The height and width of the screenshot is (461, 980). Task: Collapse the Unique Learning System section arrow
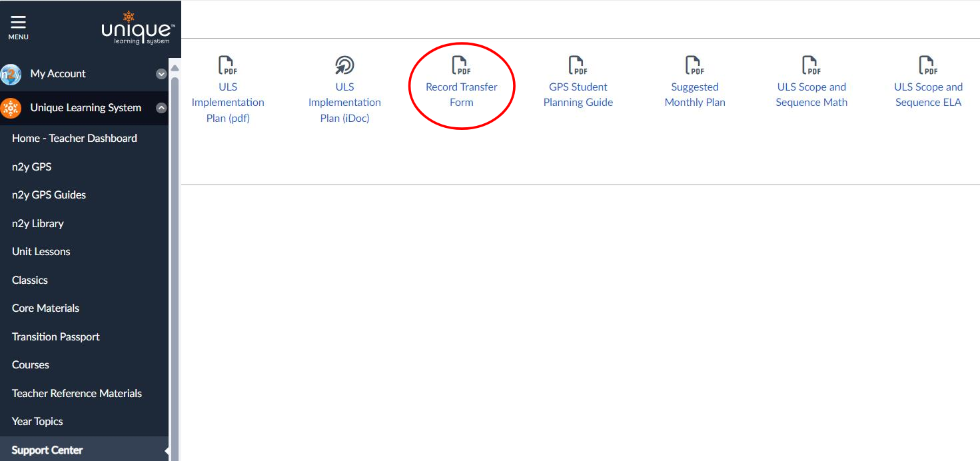(161, 108)
